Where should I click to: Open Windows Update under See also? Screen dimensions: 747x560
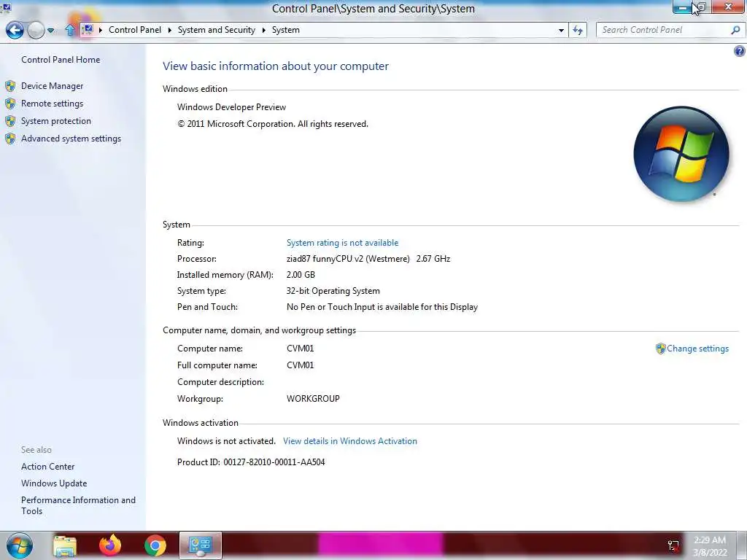[x=54, y=483]
